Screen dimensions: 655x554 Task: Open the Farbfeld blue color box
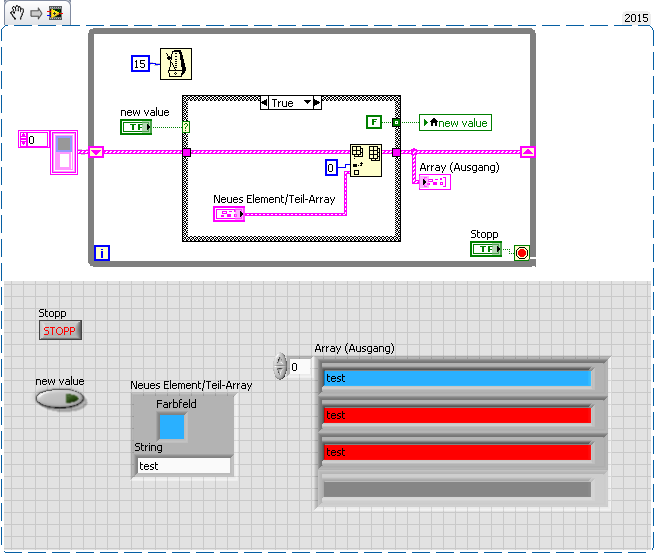[x=172, y=426]
